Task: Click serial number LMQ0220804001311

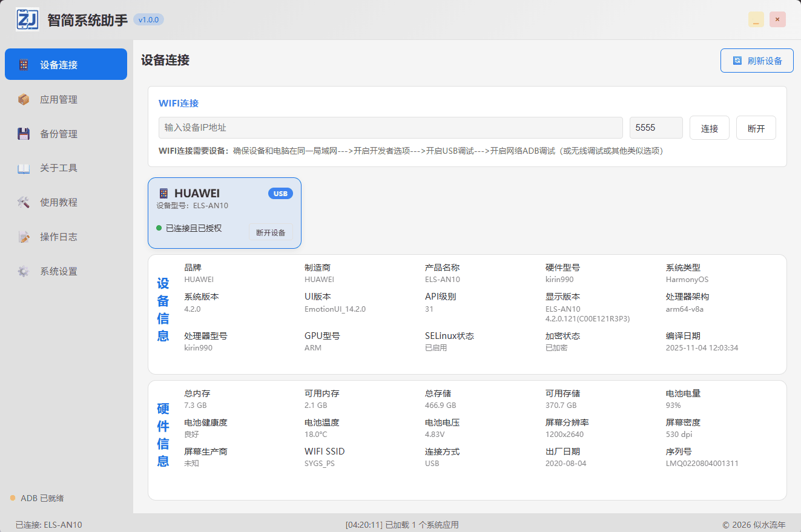Action: click(x=702, y=464)
